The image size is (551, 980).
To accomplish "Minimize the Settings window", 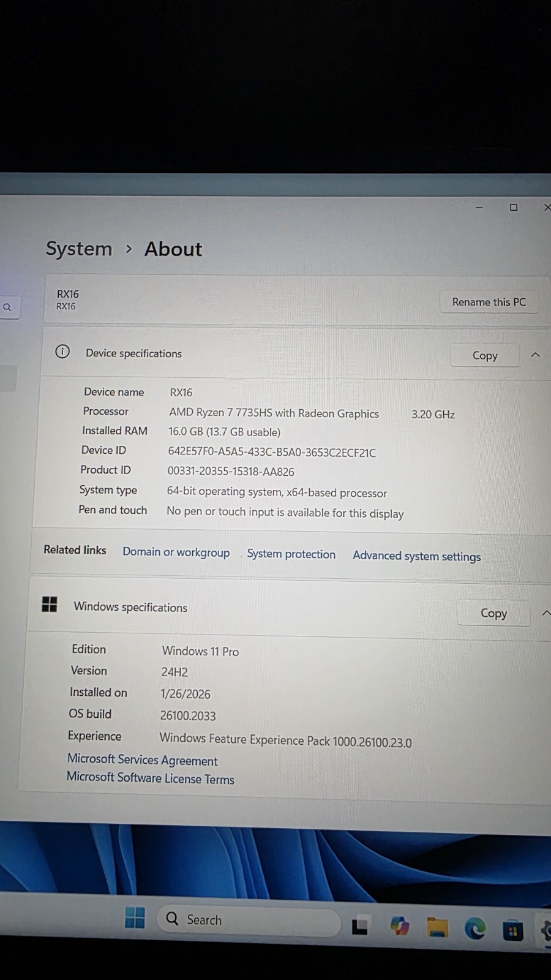I will pyautogui.click(x=479, y=208).
